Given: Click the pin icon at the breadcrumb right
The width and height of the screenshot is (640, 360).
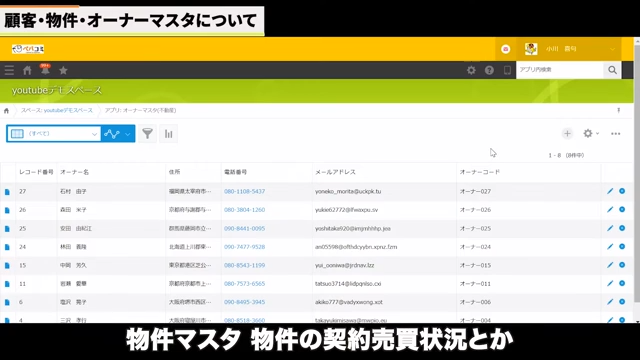Looking at the screenshot, I should [x=618, y=110].
